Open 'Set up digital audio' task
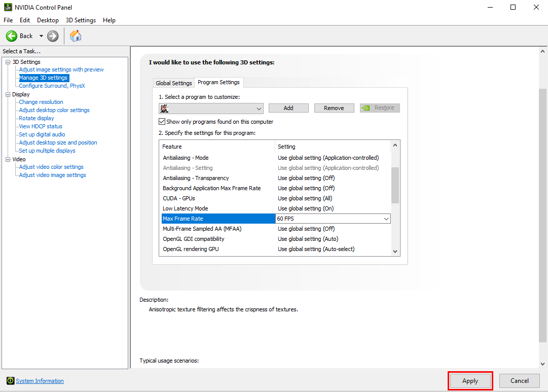Viewport: 548px width, 392px height. (x=42, y=134)
